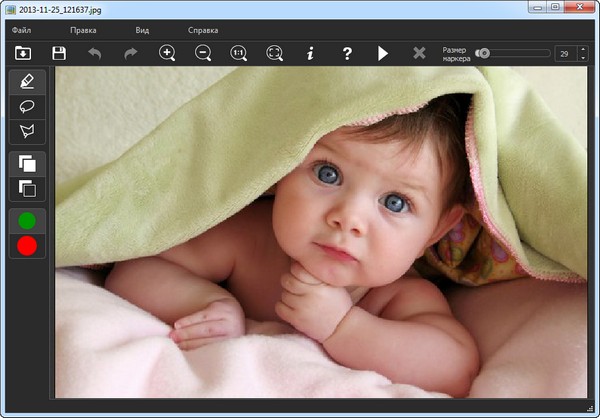This screenshot has width=600, height=418.
Task: Show image information with the i icon
Action: [310, 53]
